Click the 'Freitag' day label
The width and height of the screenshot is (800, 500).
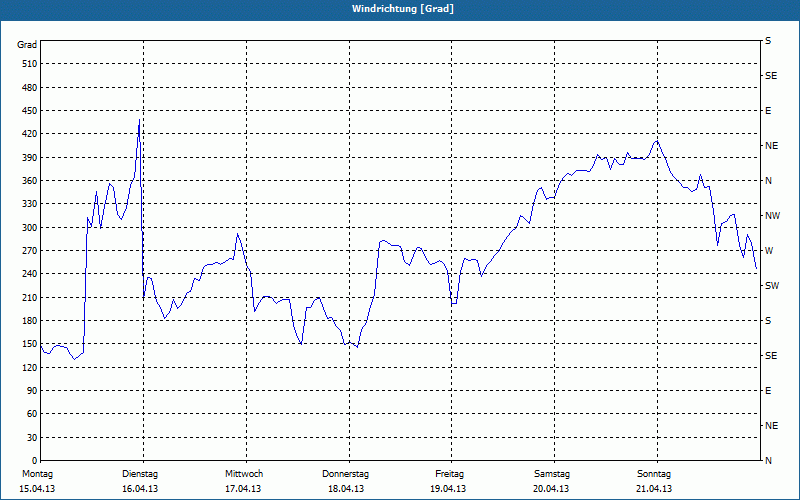pyautogui.click(x=449, y=474)
